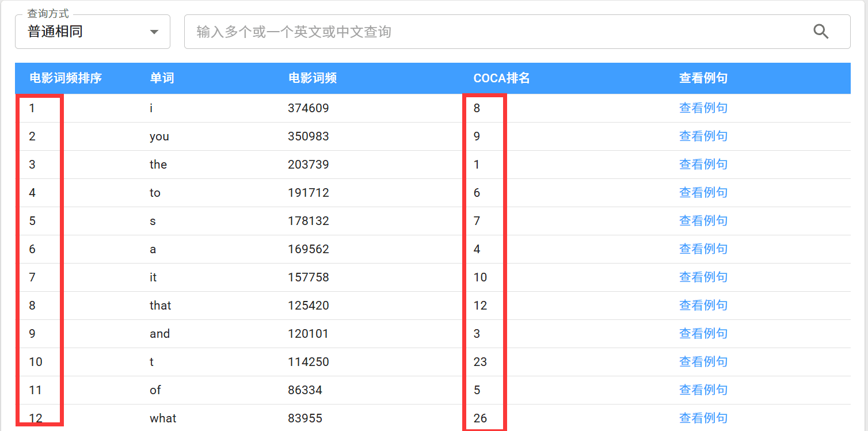Open 查看例句 link for word "i"
The image size is (868, 431).
coord(703,108)
